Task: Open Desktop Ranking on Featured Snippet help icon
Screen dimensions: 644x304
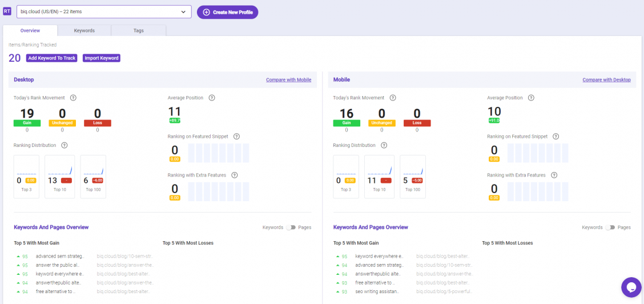Action: coord(236,137)
